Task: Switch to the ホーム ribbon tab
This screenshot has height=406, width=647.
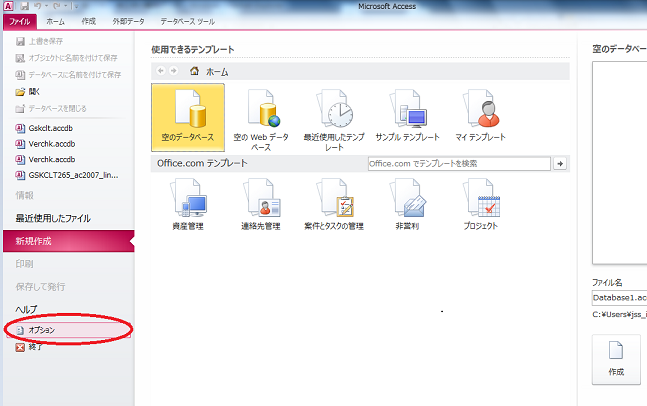Action: click(55, 21)
